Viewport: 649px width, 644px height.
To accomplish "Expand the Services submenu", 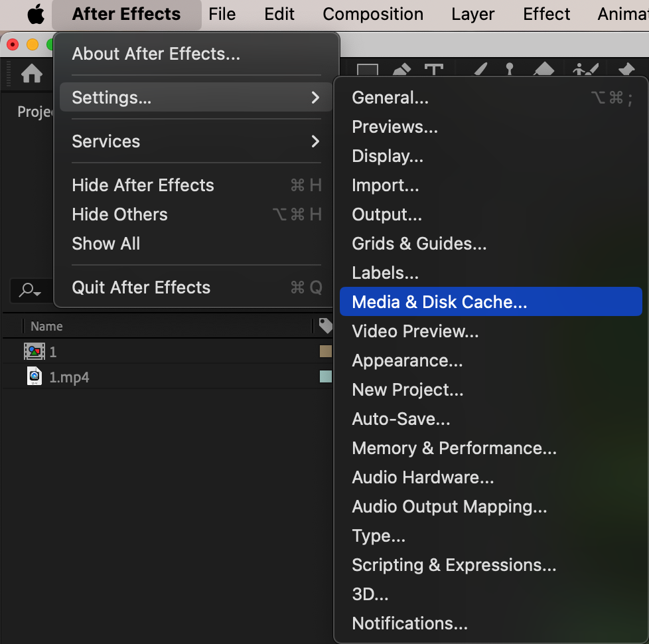I will (x=315, y=141).
